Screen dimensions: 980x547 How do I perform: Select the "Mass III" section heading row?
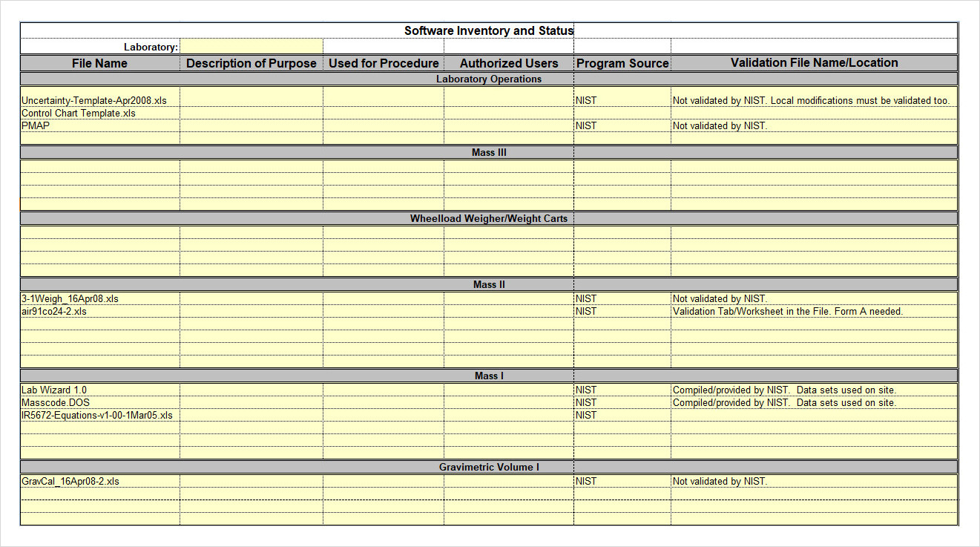pos(489,152)
